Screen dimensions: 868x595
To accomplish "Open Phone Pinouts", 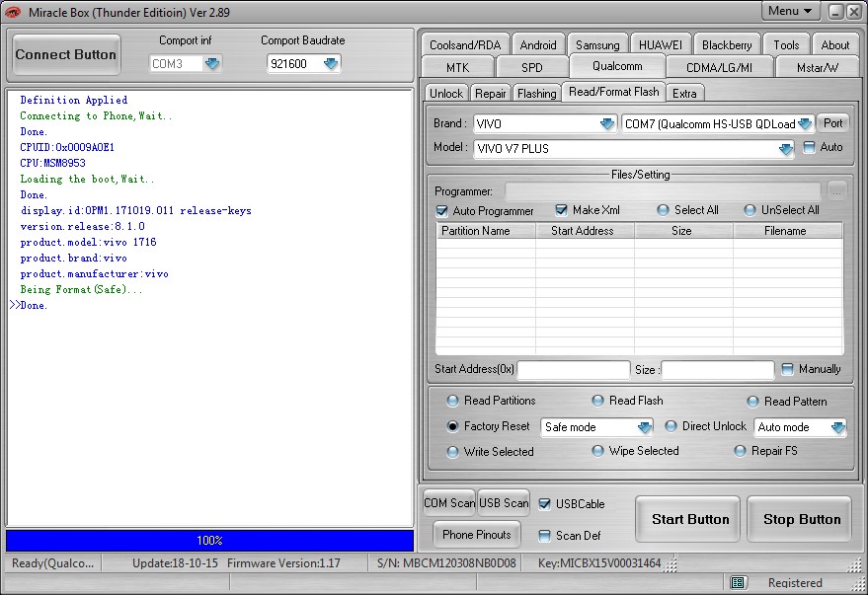I will point(477,535).
